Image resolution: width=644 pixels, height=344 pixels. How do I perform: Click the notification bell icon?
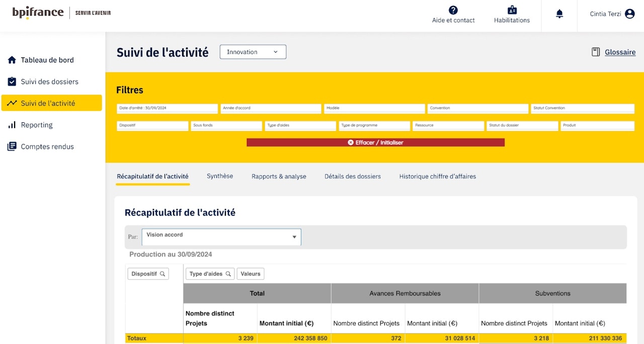559,14
